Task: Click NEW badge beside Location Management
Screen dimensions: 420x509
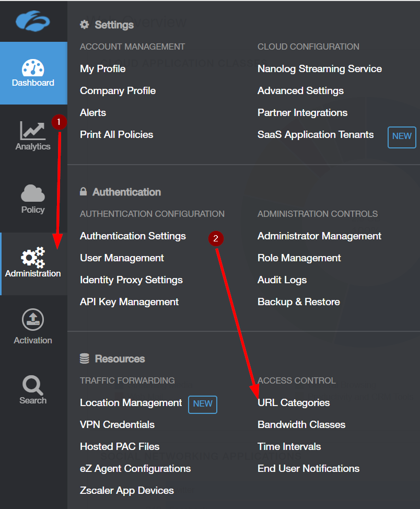Action: [203, 404]
